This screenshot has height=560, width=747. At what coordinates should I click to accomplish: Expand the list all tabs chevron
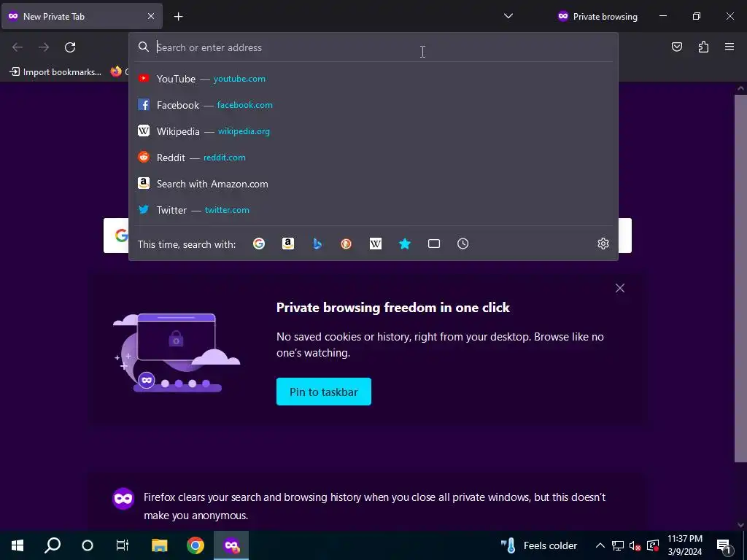tap(508, 16)
